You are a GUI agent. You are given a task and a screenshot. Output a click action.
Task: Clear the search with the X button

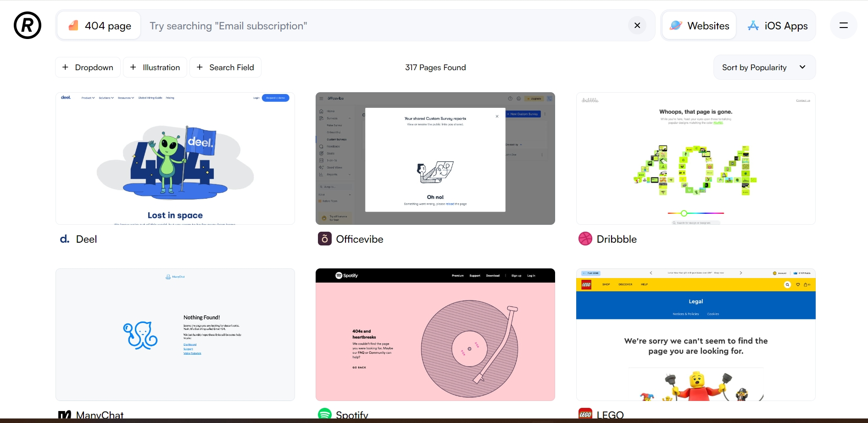pos(637,26)
